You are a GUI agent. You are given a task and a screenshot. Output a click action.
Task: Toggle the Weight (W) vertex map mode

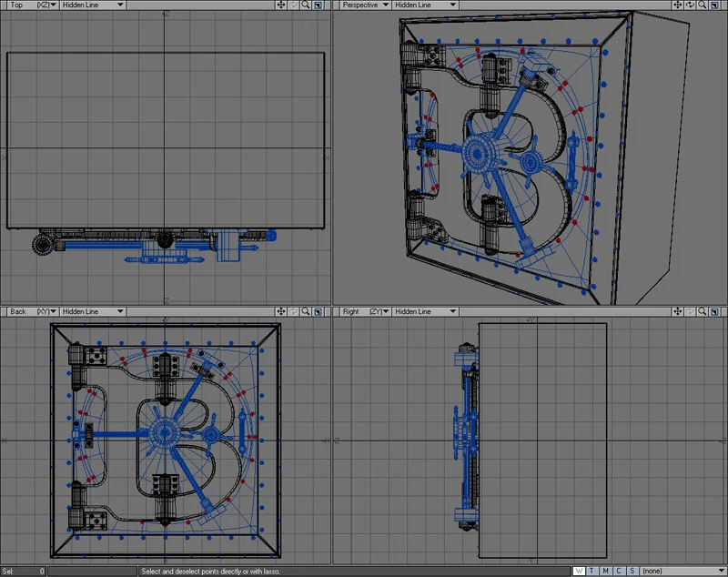pyautogui.click(x=579, y=572)
